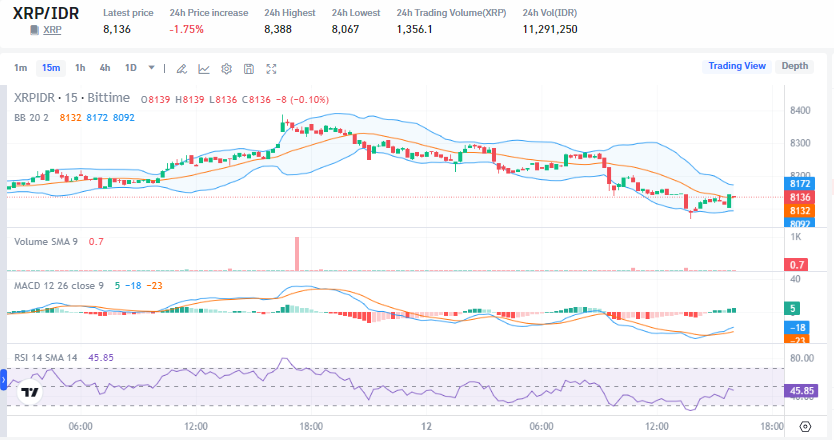Open chart settings gear icon
834x440 pixels.
coord(227,69)
